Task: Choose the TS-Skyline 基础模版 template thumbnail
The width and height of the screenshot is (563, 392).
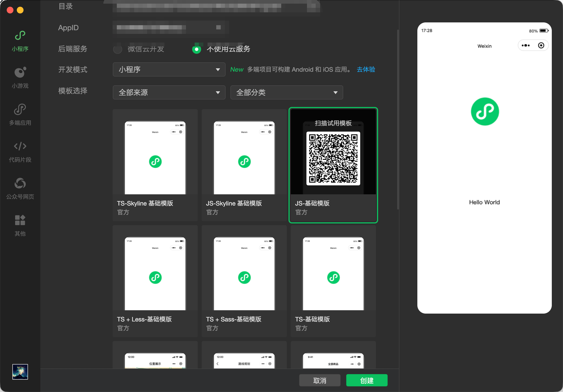Action: [155, 158]
